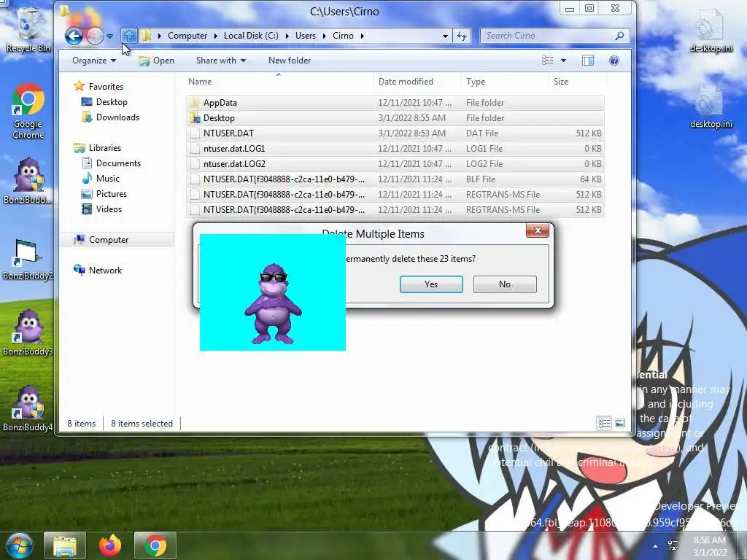Select BonziBuddy2 desktop shortcut
Viewport: 747px width, 560px height.
28,260
